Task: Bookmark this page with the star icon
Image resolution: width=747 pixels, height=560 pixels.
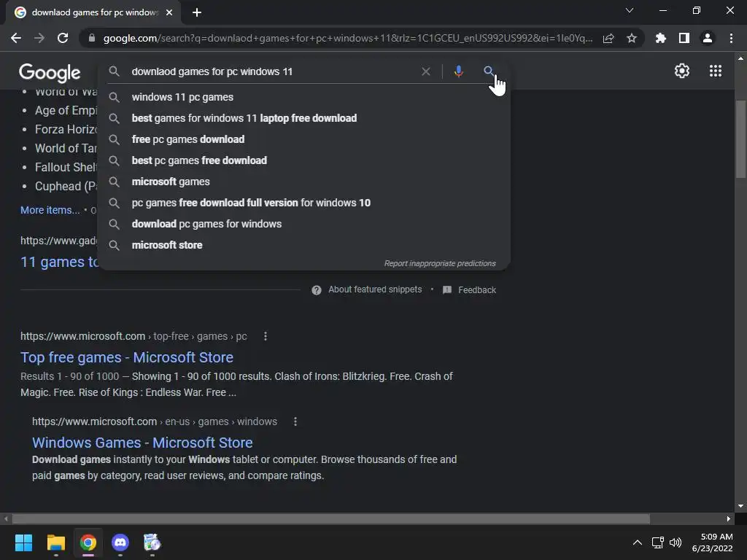Action: (632, 38)
